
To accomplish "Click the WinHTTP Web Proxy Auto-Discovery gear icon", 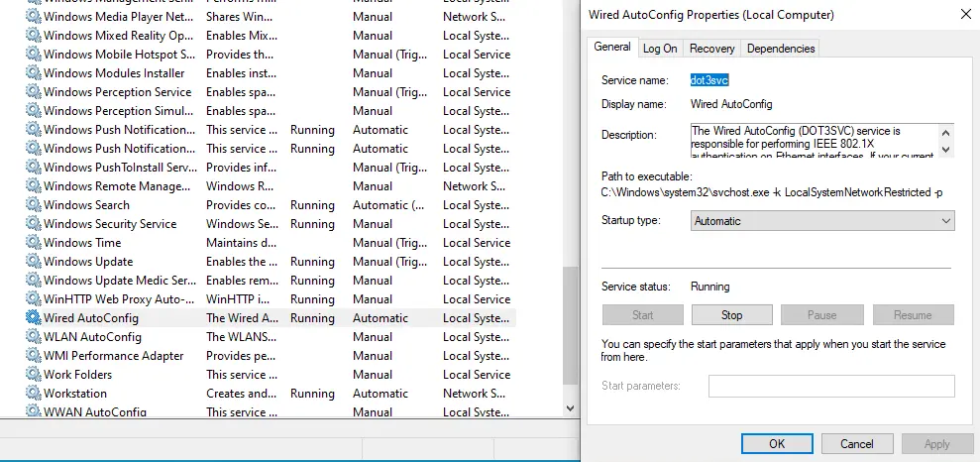I will [x=33, y=298].
